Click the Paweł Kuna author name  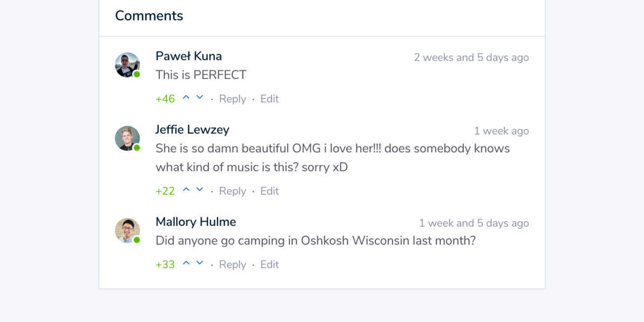(x=189, y=56)
